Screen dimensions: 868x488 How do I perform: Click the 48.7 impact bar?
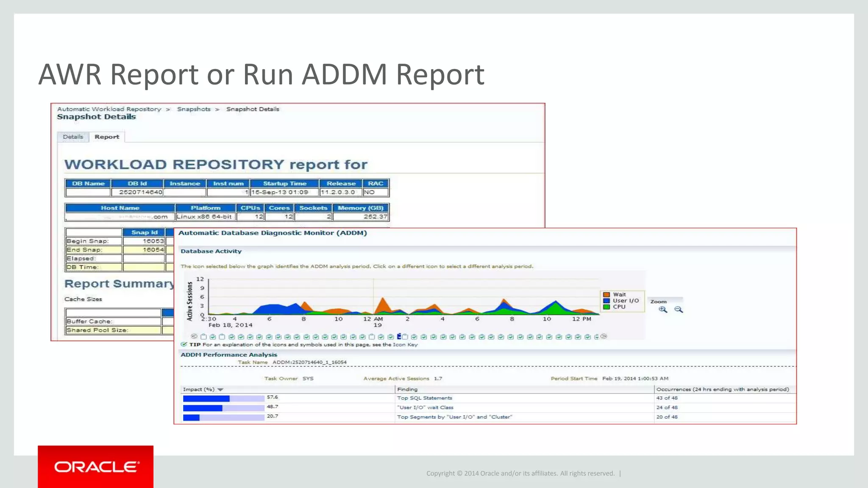223,408
